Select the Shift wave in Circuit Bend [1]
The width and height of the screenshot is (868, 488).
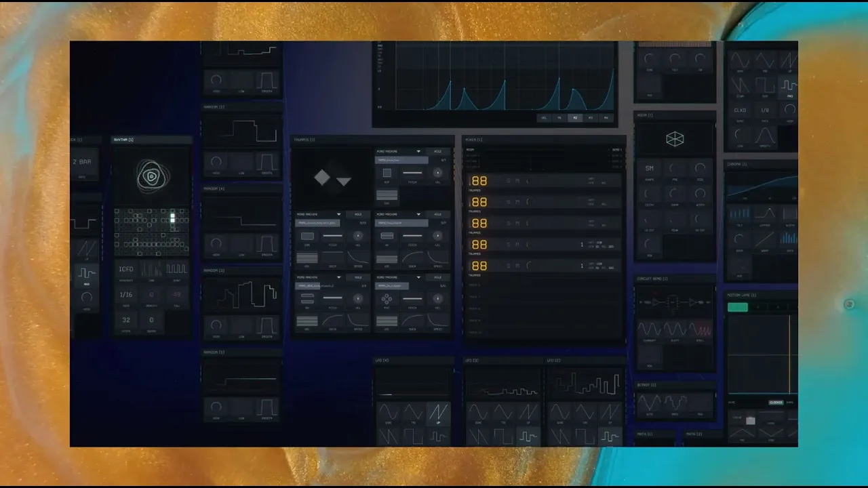coord(675,330)
